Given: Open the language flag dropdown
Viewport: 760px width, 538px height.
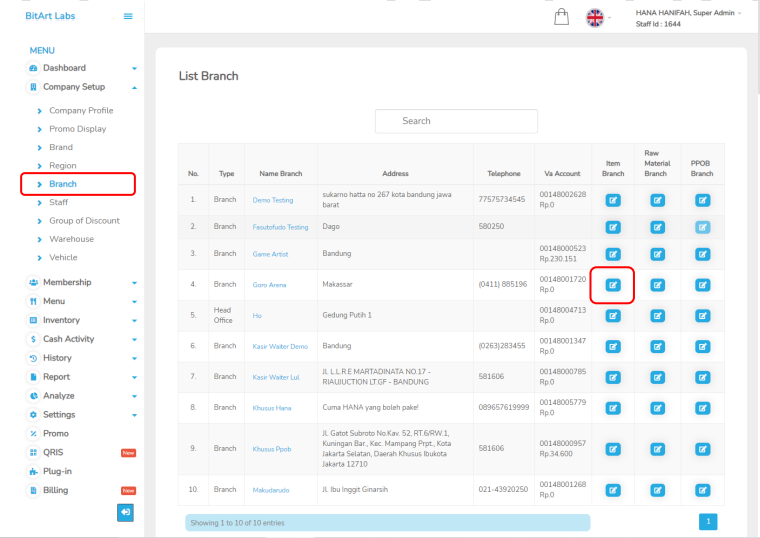Looking at the screenshot, I should click(x=598, y=18).
